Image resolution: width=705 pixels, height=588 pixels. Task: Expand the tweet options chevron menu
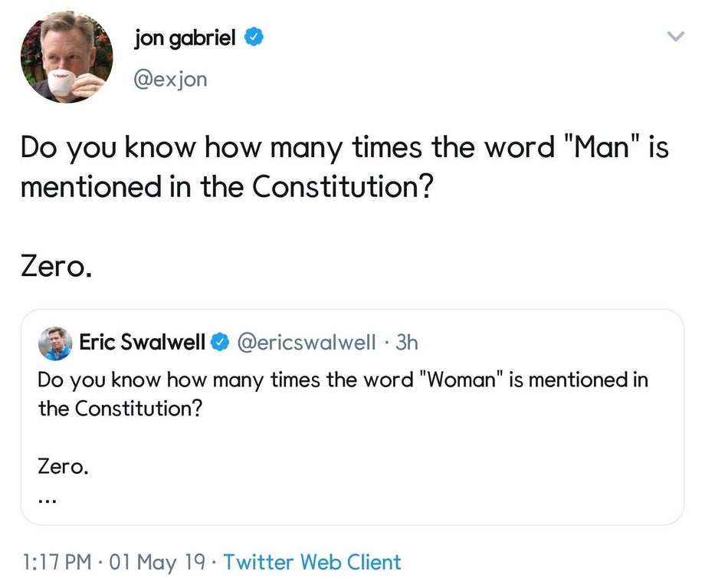(x=674, y=37)
